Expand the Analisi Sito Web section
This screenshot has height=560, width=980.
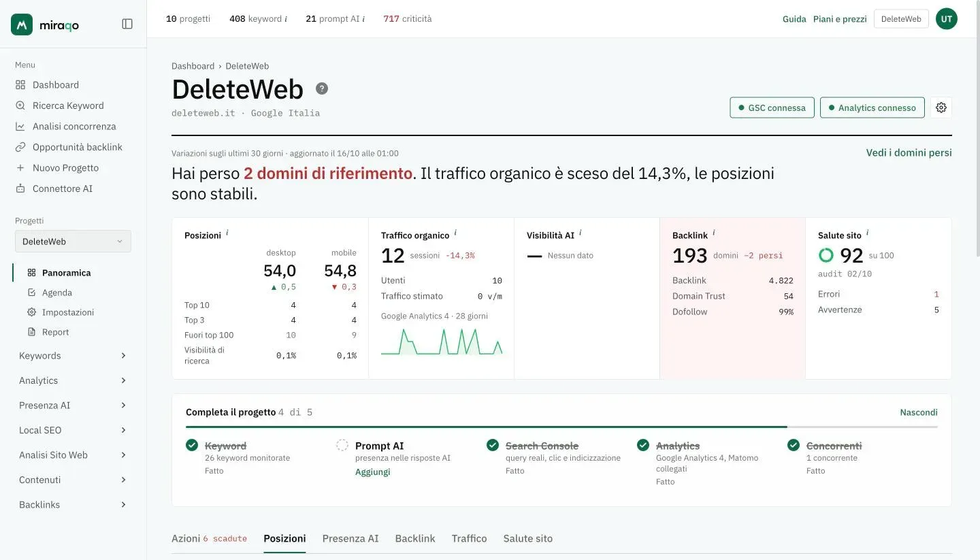(x=73, y=455)
